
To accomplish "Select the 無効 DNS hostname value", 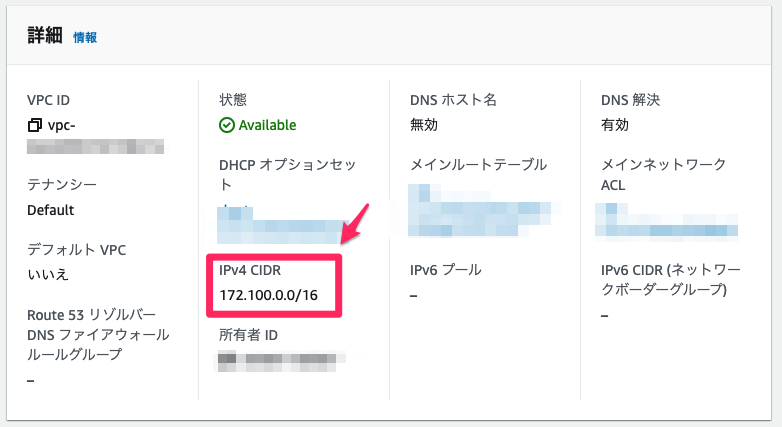I will tap(424, 125).
